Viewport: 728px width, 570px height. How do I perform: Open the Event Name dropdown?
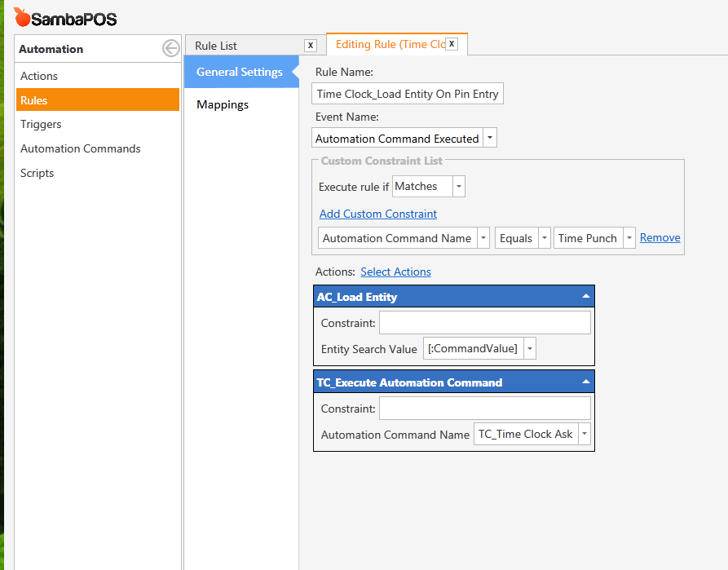click(489, 138)
